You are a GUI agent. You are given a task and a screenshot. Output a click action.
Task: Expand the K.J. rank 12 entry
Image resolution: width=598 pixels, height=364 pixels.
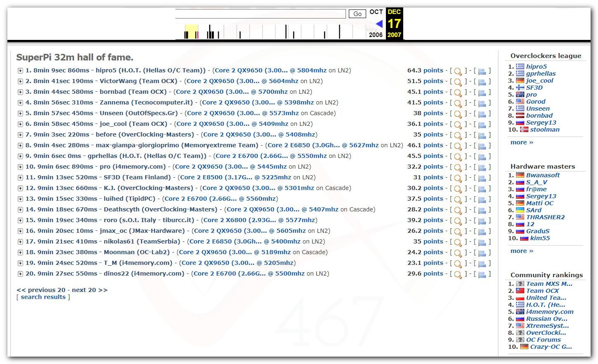20,188
